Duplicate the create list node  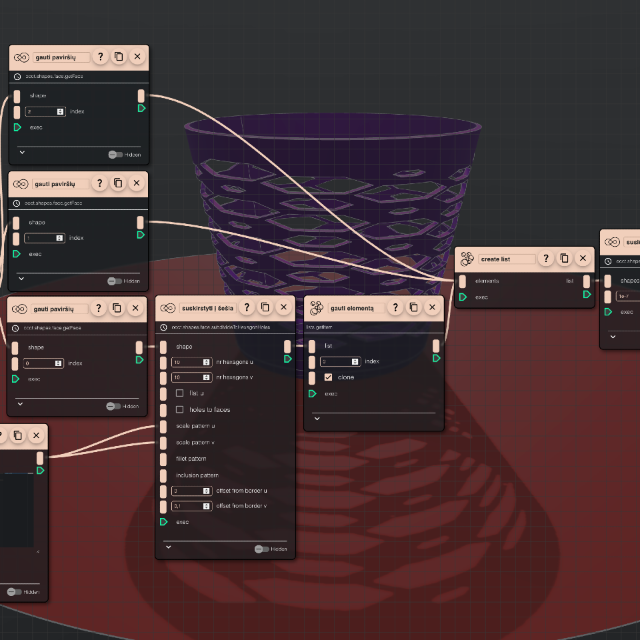(564, 258)
